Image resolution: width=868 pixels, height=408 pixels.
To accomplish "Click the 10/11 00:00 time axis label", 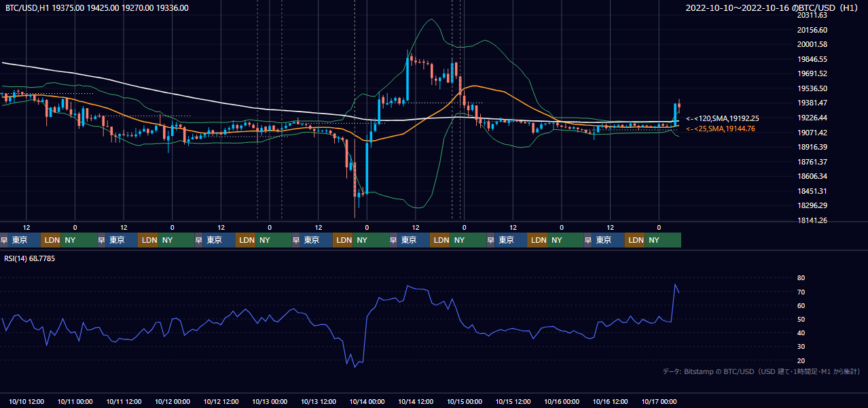I will pos(75,401).
